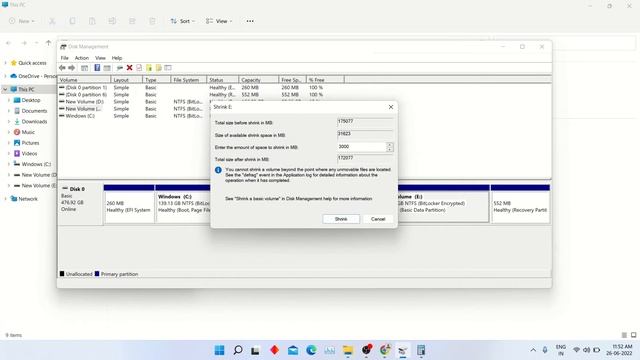The width and height of the screenshot is (640, 360).
Task: Open File Explorer from taskbar
Action: pos(348,350)
